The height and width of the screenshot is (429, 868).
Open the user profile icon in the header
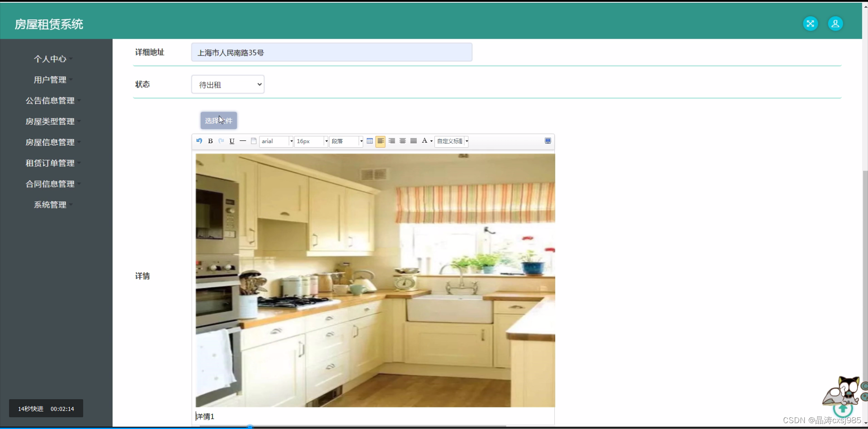[835, 23]
